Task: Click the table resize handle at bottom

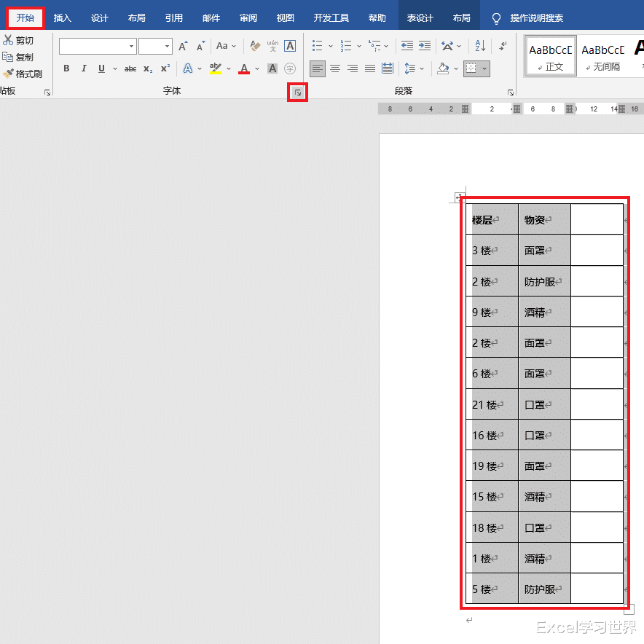Action: (629, 609)
